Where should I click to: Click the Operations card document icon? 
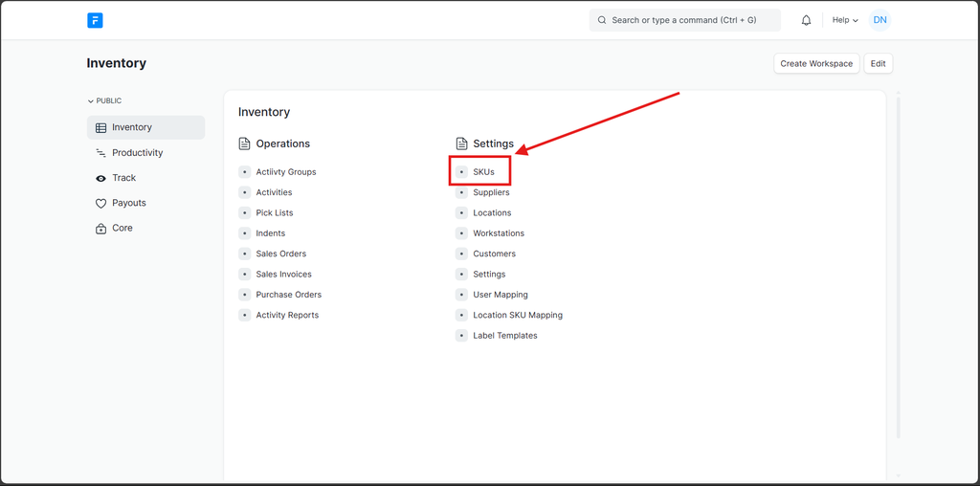[244, 144]
